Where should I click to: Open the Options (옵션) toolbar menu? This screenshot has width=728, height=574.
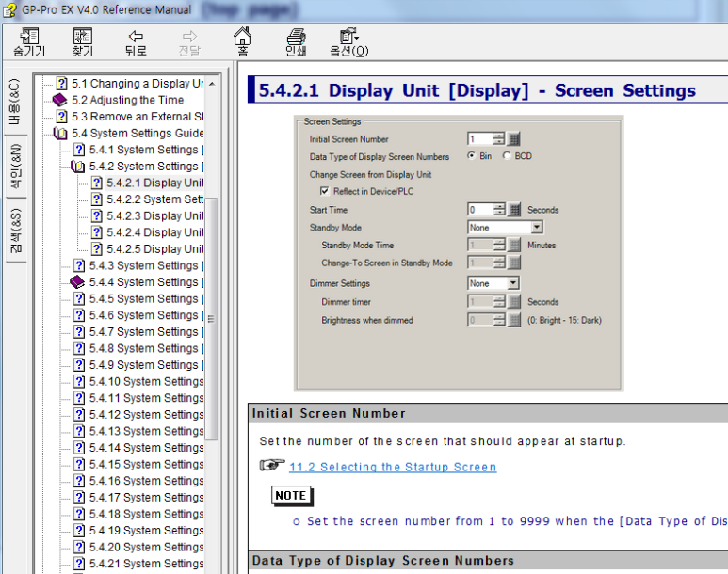click(349, 36)
